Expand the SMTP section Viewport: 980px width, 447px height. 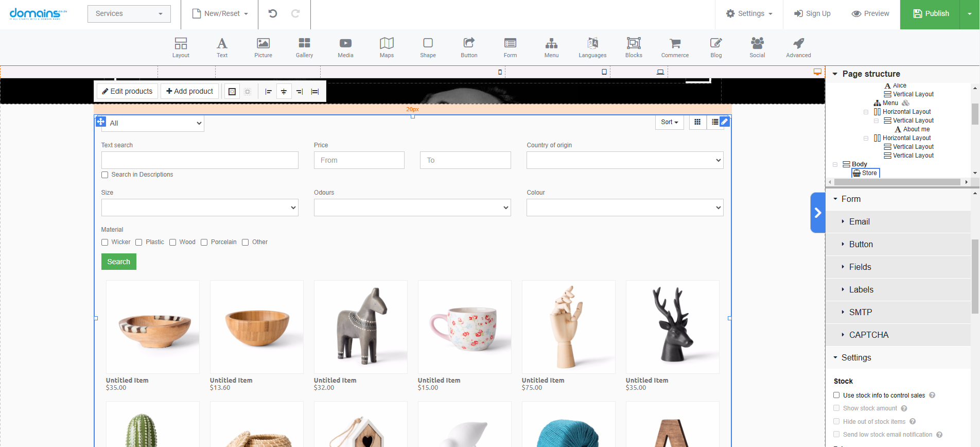coord(860,312)
